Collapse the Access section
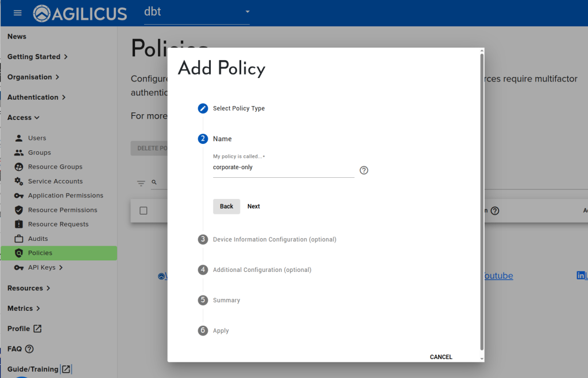 23,117
